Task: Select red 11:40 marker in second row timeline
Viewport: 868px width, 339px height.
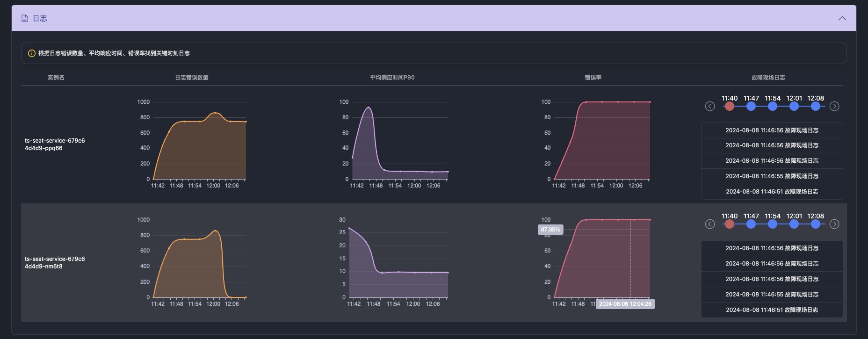Action: [x=729, y=224]
